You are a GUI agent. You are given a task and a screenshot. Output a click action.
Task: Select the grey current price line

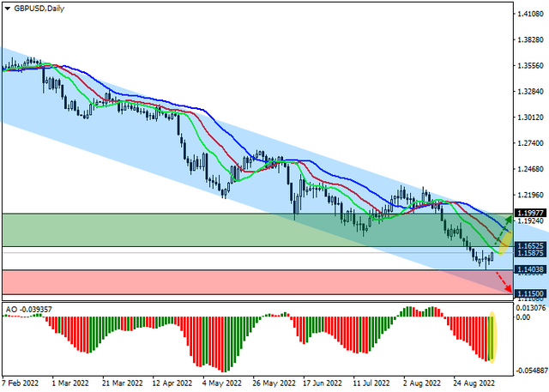[x=257, y=253]
